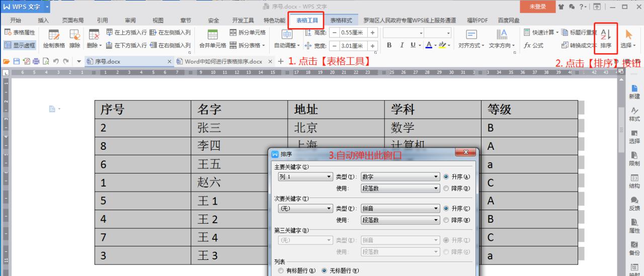The width and height of the screenshot is (644, 276).
Task: Click the 未登录 login button
Action: tap(538, 7)
